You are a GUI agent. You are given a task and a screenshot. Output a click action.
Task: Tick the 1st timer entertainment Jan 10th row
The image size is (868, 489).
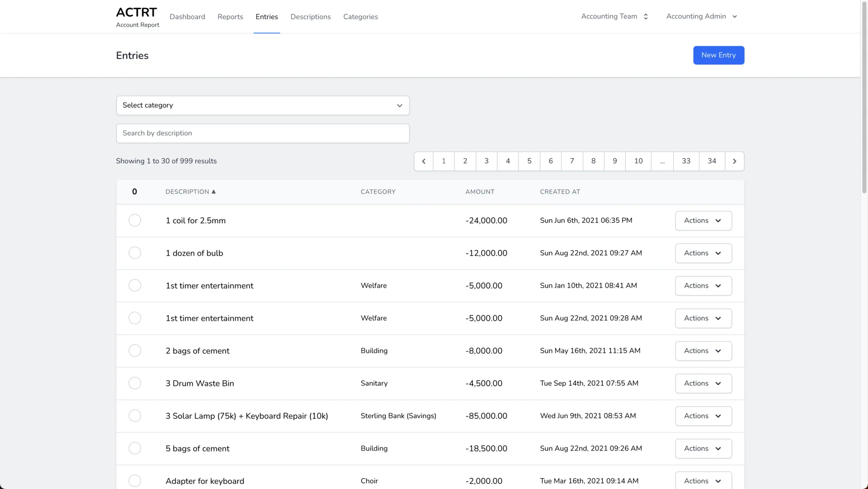tap(135, 285)
